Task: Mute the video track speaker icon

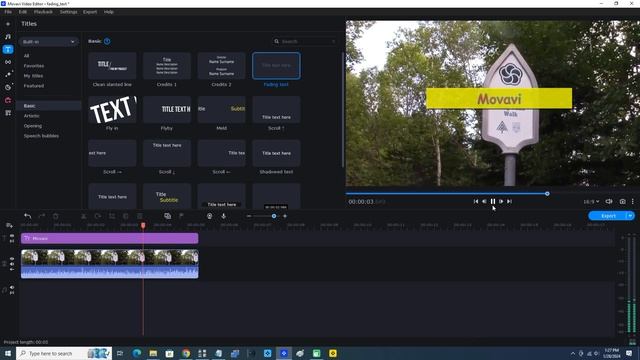Action: (x=12, y=264)
